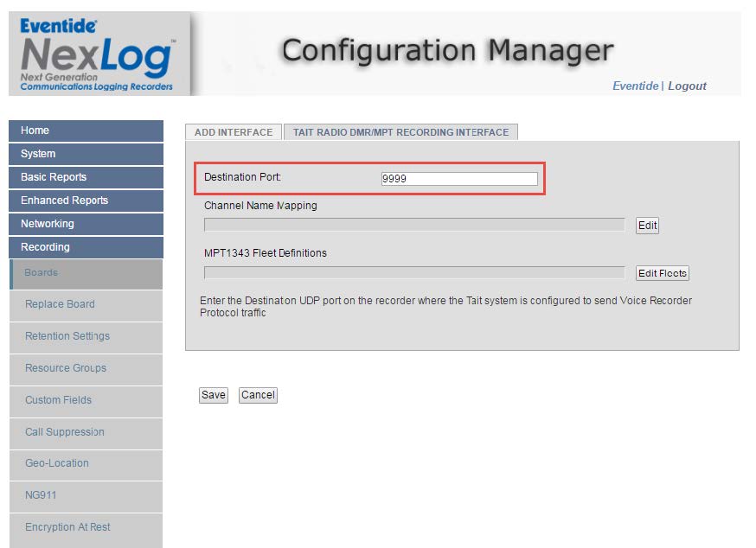Click the Destination Port input field

tap(458, 179)
